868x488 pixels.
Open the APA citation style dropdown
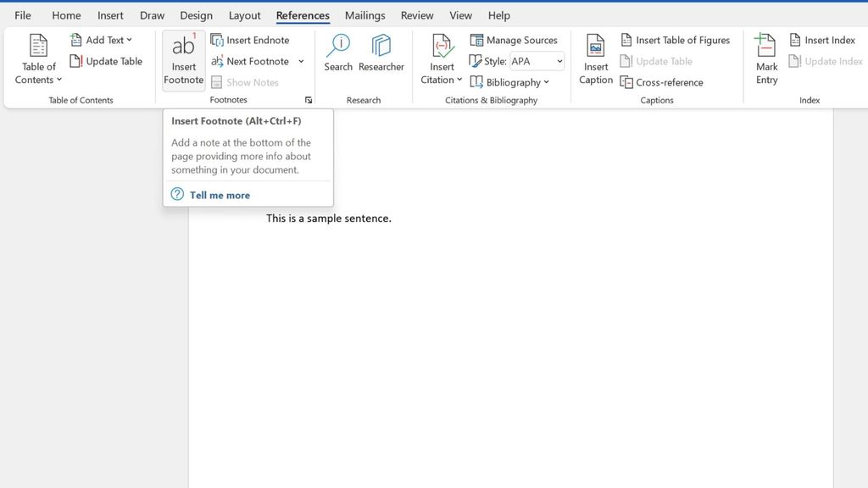pos(536,60)
